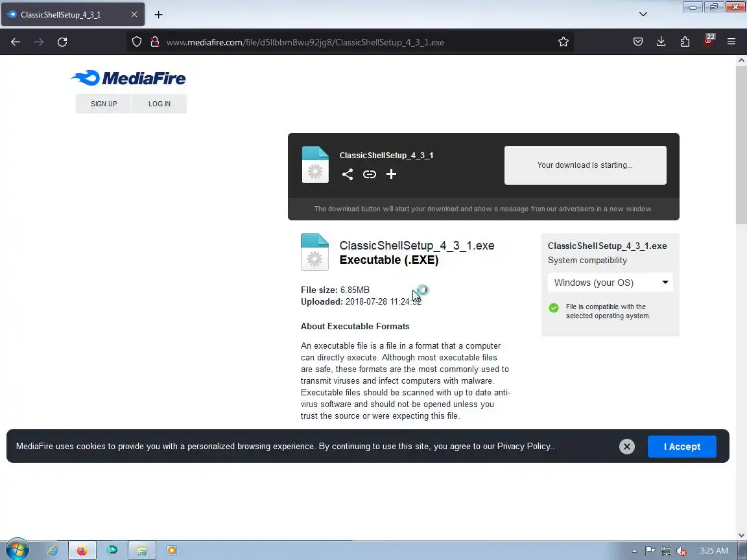Reload the page with the refresh icon

pos(62,42)
